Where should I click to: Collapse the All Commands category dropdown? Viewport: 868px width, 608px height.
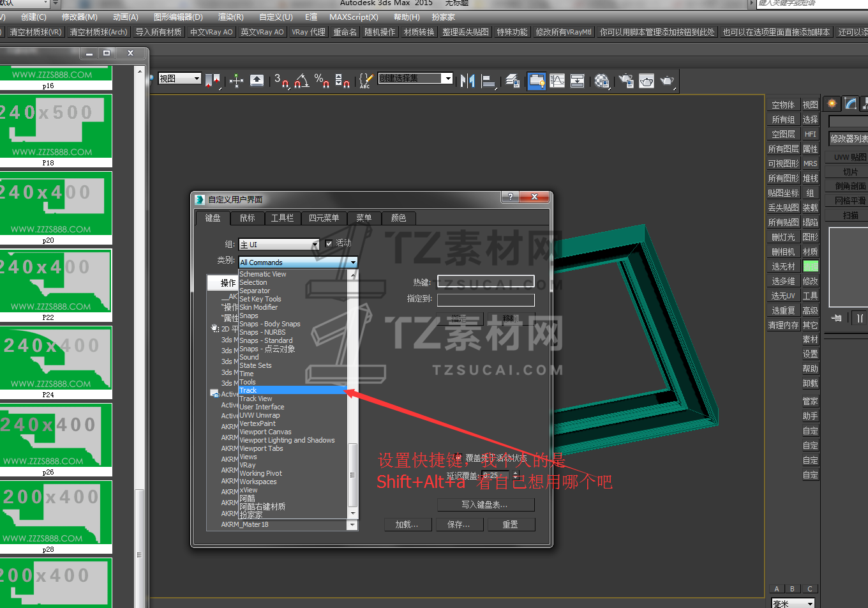coord(353,262)
